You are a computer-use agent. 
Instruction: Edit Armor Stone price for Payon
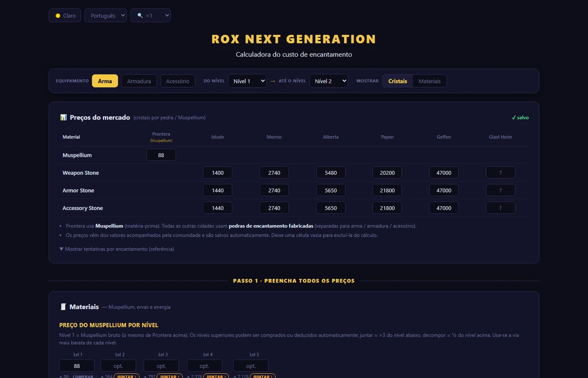[387, 190]
